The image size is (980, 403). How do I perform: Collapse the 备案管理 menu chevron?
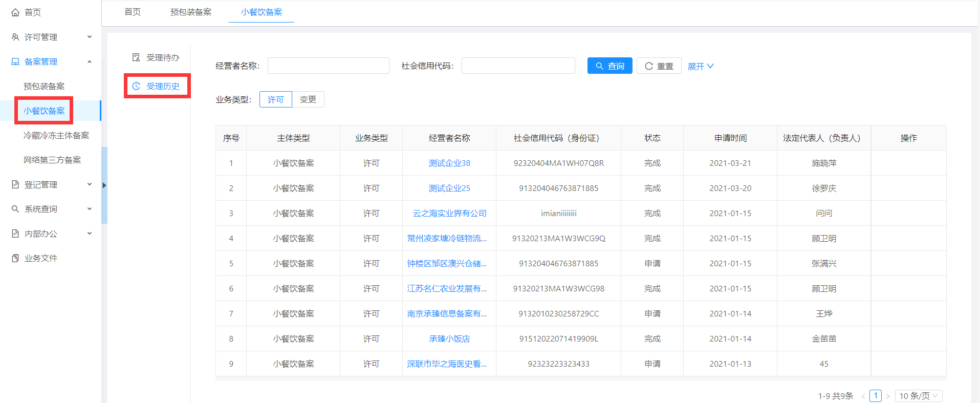90,61
